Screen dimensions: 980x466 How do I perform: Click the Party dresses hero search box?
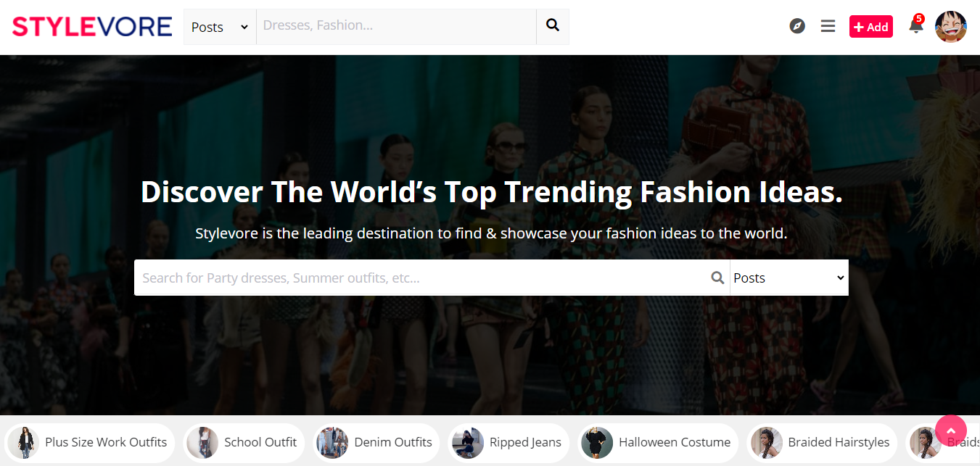click(x=421, y=278)
